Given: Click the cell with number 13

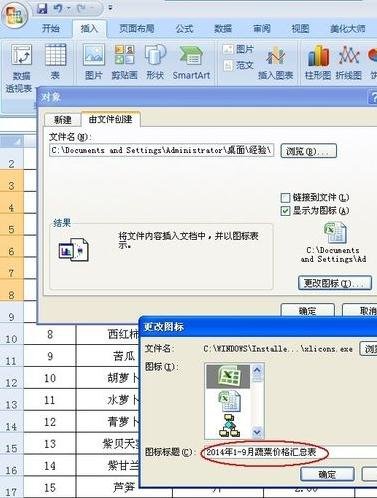Looking at the screenshot, I should point(50,444).
